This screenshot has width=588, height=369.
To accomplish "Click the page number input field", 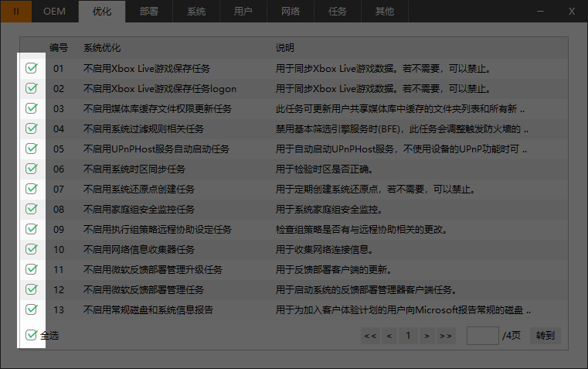I will [x=483, y=336].
